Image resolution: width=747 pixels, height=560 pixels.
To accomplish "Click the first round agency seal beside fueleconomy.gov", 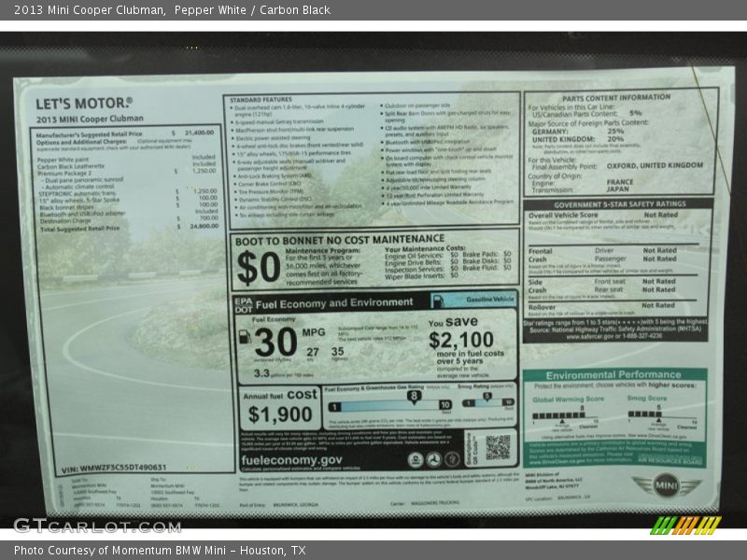I will point(416,459).
